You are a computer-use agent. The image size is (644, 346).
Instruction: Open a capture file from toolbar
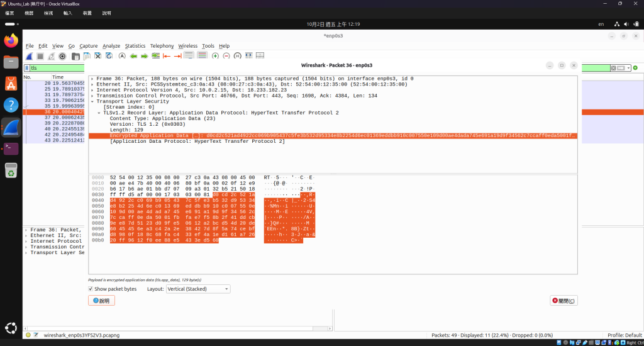[75, 56]
